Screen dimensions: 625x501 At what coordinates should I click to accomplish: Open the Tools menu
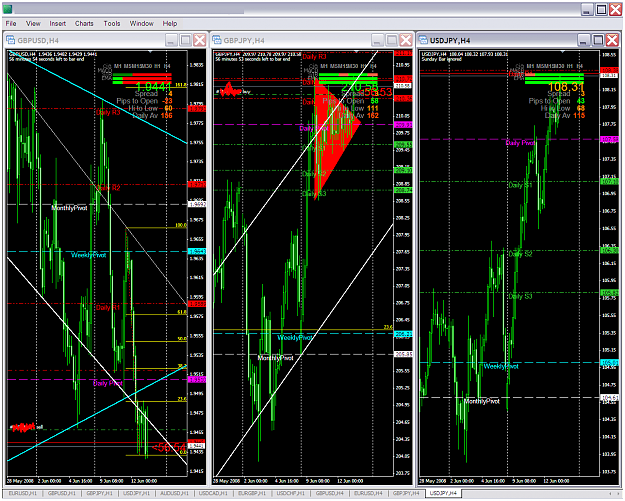coord(112,24)
